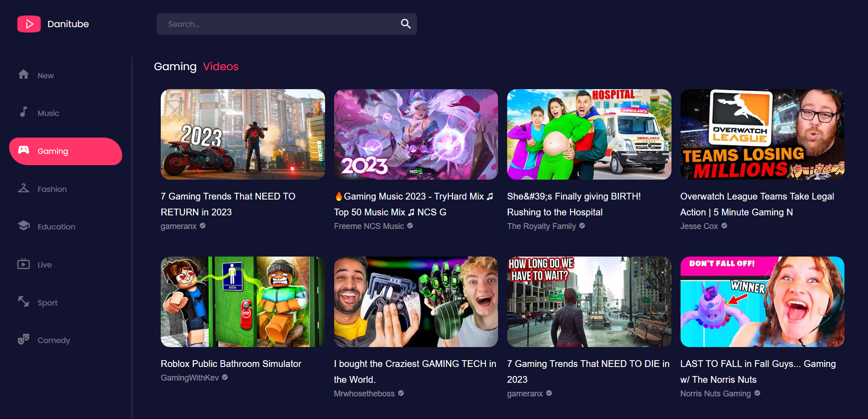Click the pink Videos heading word

pyautogui.click(x=221, y=67)
